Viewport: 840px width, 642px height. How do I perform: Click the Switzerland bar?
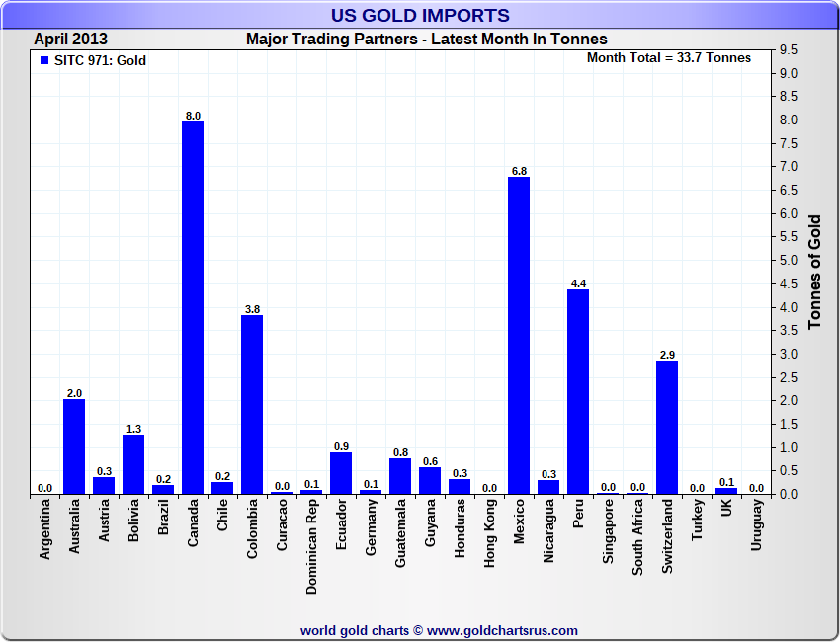(667, 428)
